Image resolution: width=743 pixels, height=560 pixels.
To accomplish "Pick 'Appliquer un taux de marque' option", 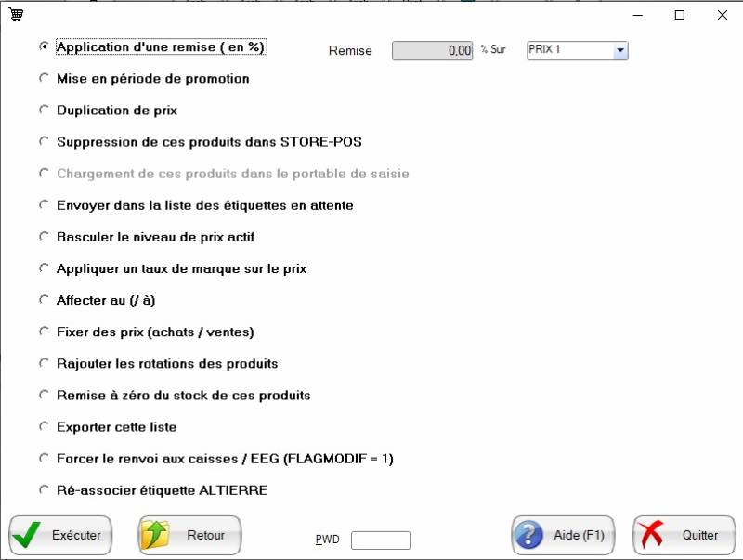I will 43,268.
